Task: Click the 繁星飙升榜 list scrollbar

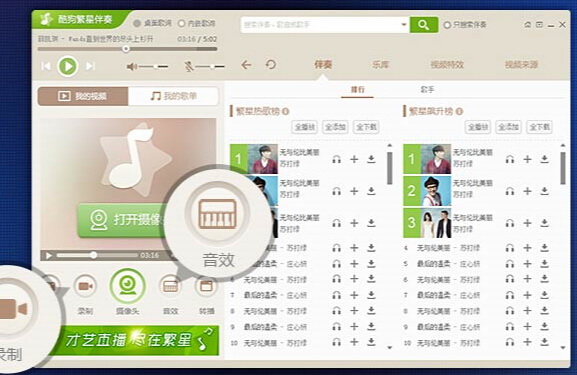Action: tap(563, 168)
